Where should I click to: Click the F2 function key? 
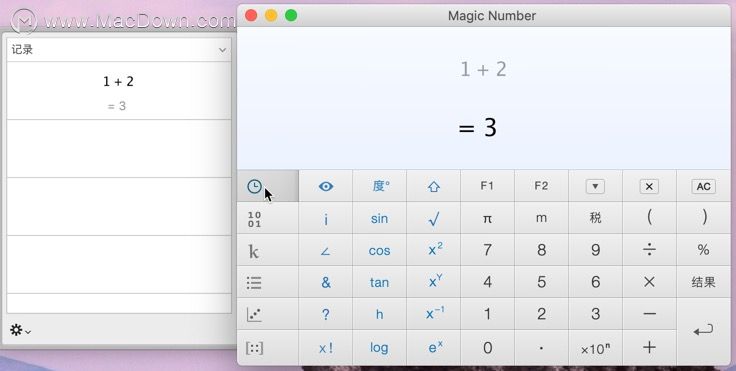click(541, 186)
